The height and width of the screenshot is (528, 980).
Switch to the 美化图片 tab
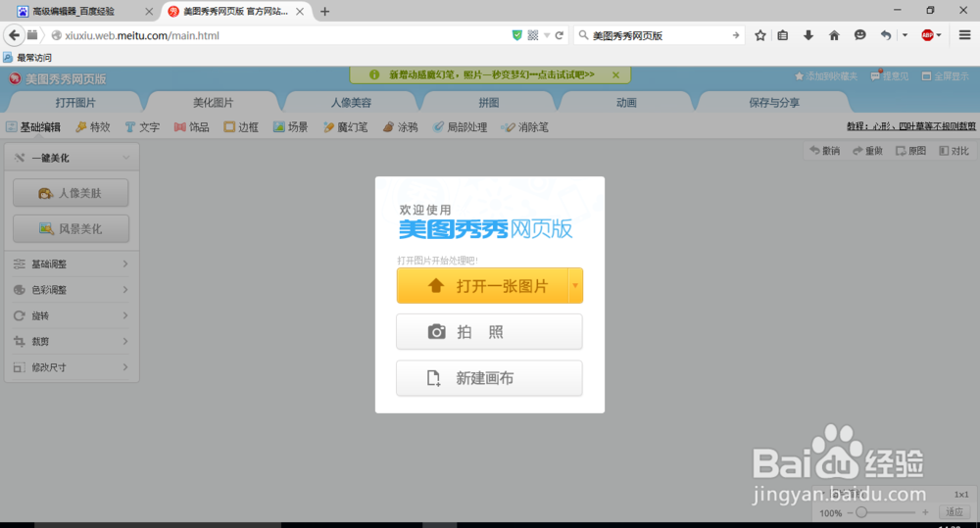click(x=213, y=102)
